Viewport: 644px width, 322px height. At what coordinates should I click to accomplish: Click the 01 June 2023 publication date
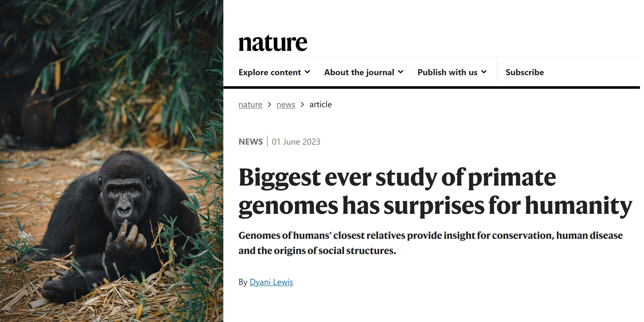[x=296, y=142]
